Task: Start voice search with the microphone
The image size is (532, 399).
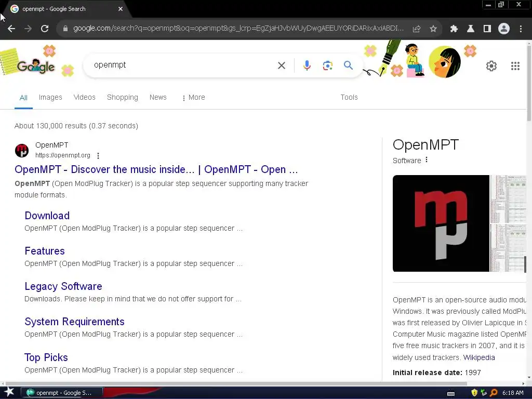Action: click(x=307, y=65)
